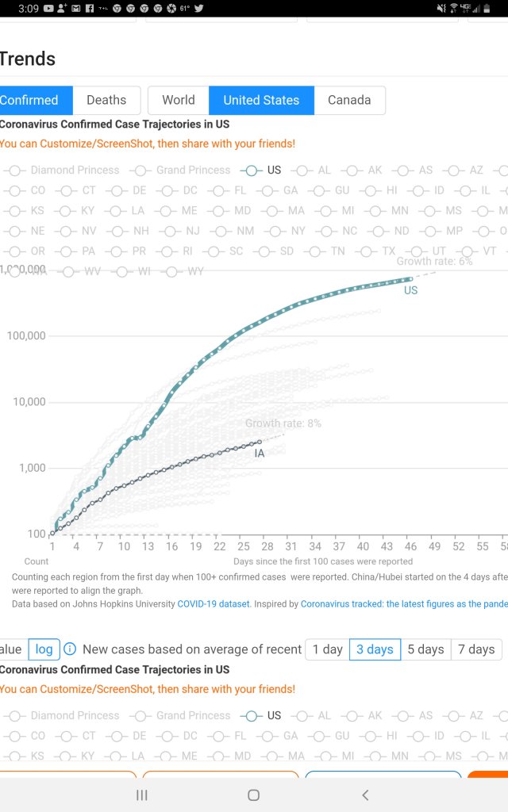508x812 pixels.
Task: Choose the 1 day average option
Action: (327, 649)
